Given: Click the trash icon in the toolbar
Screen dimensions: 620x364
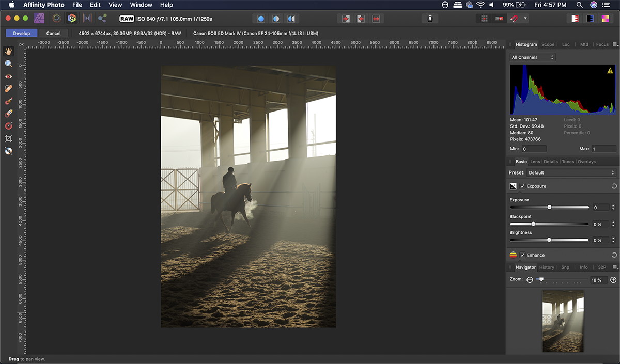Looking at the screenshot, I should pos(429,18).
